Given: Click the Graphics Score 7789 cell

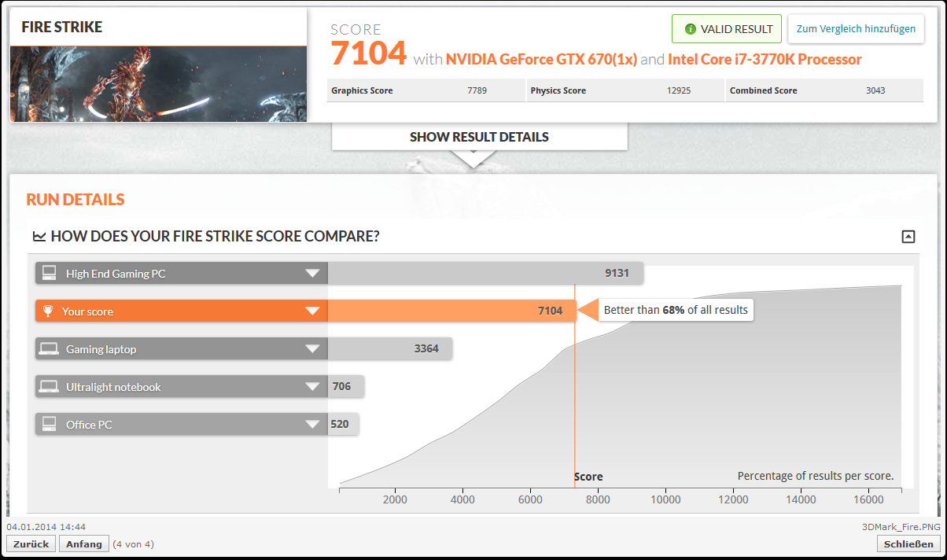Looking at the screenshot, I should [x=426, y=90].
